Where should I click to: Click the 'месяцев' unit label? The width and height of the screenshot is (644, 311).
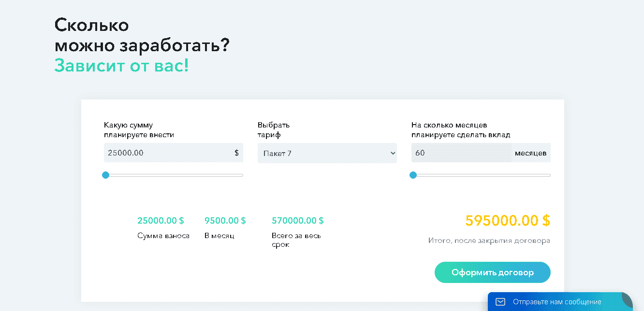[530, 153]
